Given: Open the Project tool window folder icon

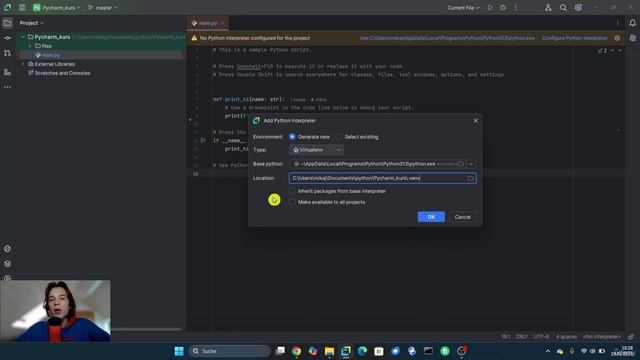Looking at the screenshot, I should pyautogui.click(x=7, y=23).
